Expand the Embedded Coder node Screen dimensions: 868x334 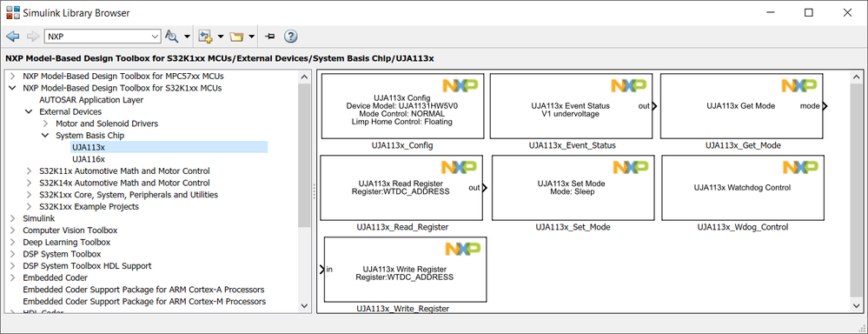(12, 278)
